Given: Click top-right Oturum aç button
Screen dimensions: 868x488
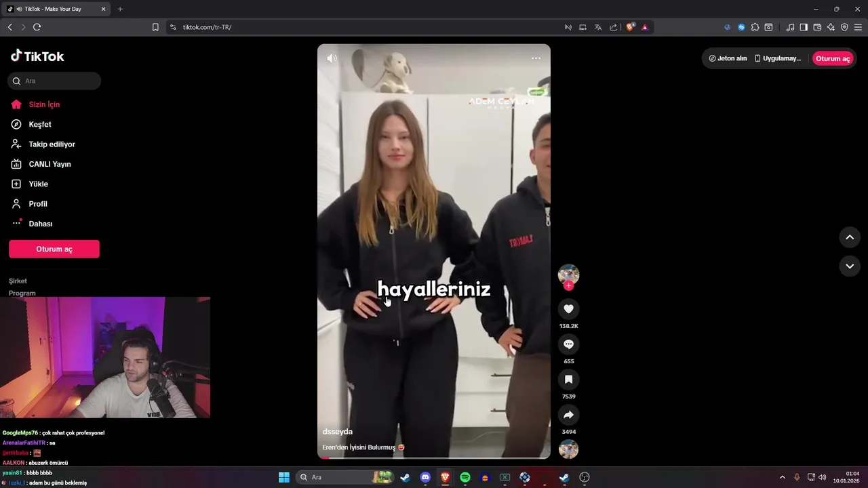Looking at the screenshot, I should 833,58.
